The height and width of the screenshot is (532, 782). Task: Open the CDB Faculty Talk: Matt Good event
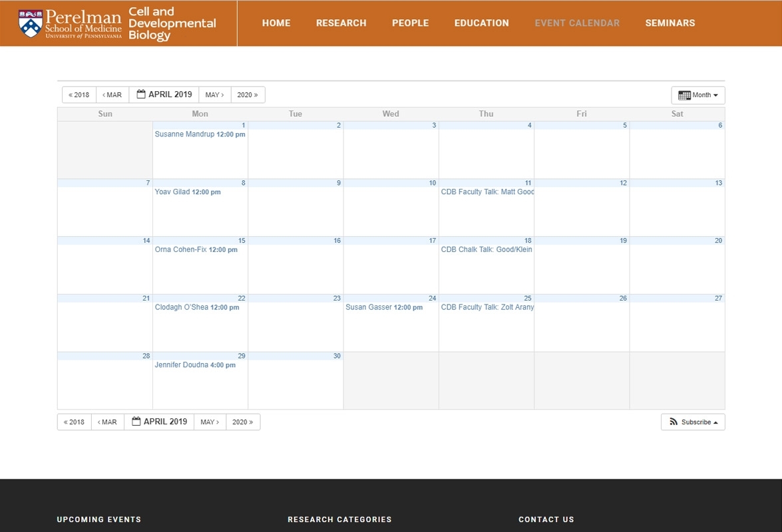point(487,192)
